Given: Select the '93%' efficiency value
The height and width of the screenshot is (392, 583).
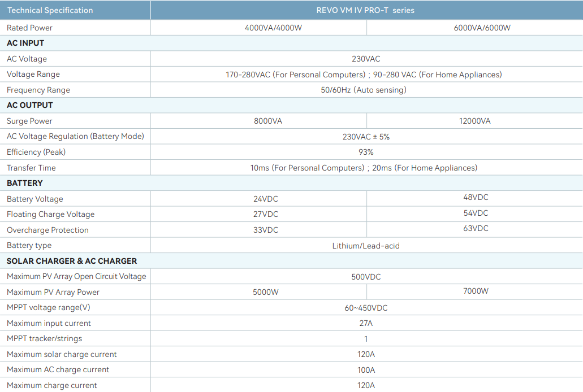Looking at the screenshot, I should pos(366,152).
